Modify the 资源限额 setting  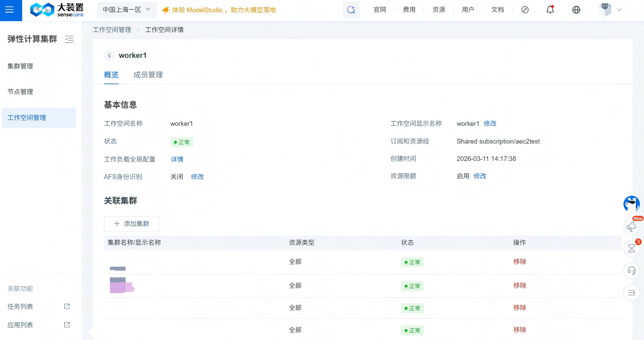480,176
